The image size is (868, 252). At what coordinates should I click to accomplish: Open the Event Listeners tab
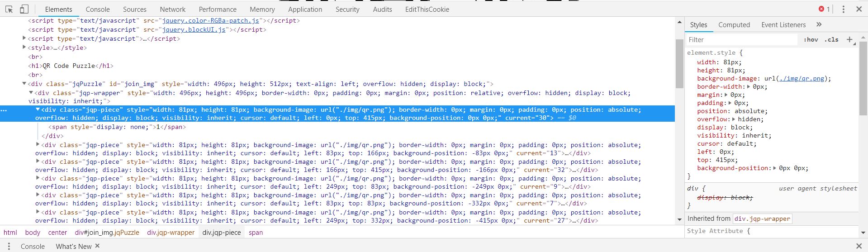[783, 25]
